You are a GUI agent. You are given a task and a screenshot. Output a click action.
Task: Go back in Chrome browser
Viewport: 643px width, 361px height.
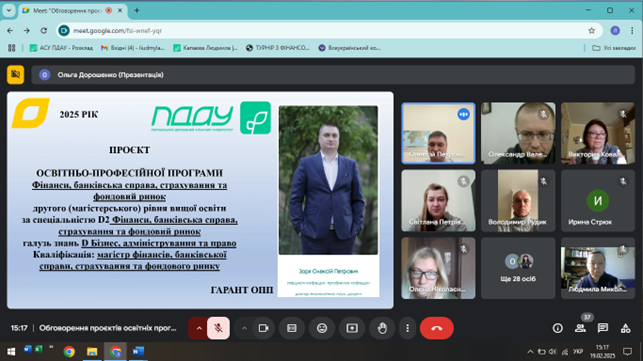pos(10,31)
